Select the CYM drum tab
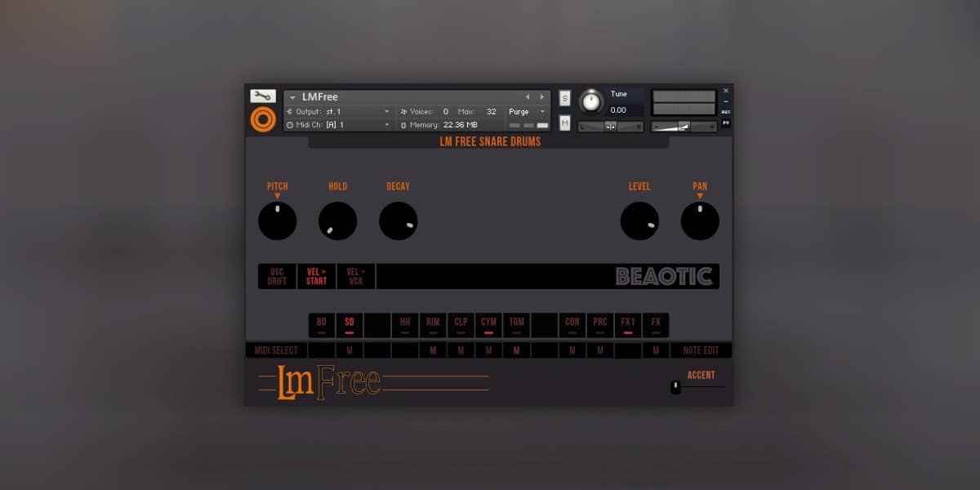 click(x=488, y=325)
